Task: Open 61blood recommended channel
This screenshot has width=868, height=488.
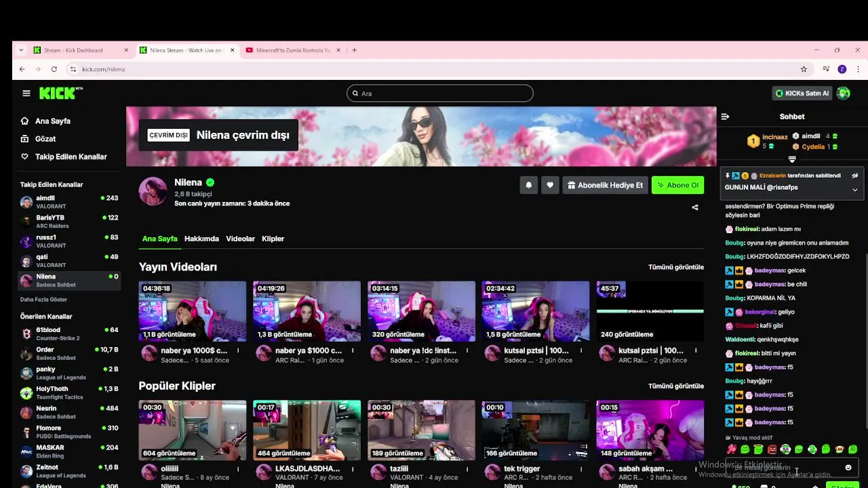Action: click(69, 333)
